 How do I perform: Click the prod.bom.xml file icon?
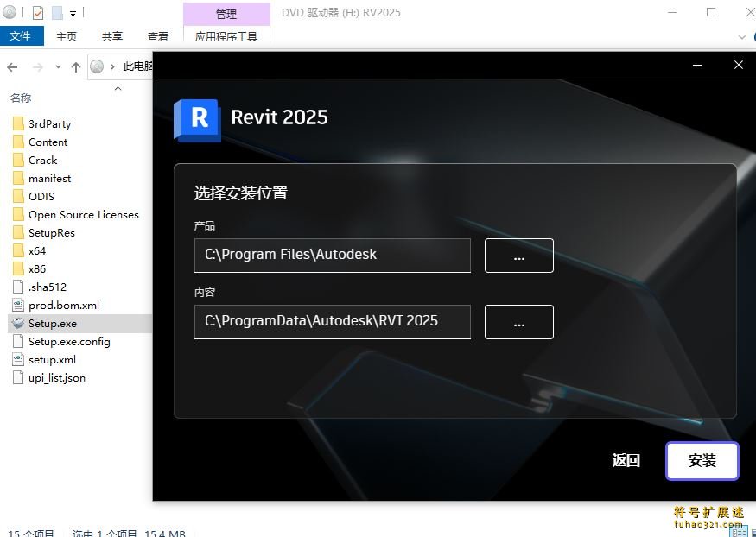(18, 306)
